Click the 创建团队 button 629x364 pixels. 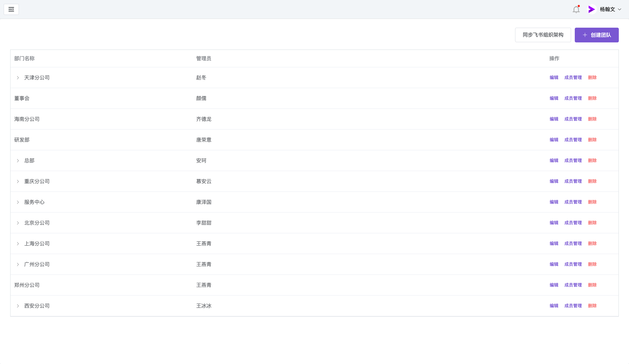[x=597, y=35]
